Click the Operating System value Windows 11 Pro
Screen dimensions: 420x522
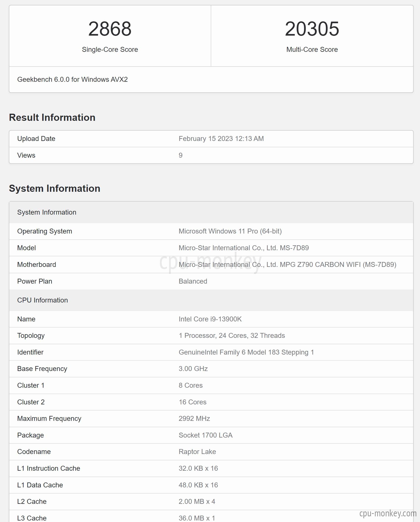click(x=230, y=231)
